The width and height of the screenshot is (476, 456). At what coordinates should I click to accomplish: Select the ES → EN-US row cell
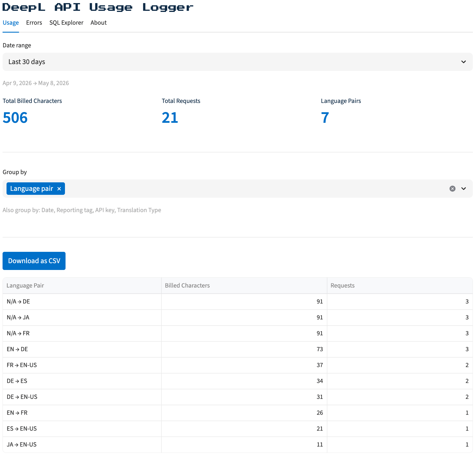tap(82, 429)
